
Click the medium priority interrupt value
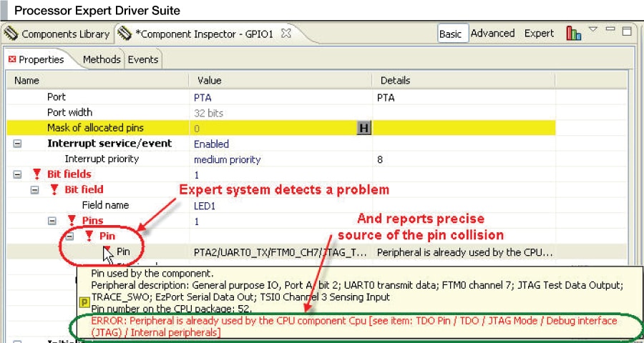click(227, 159)
